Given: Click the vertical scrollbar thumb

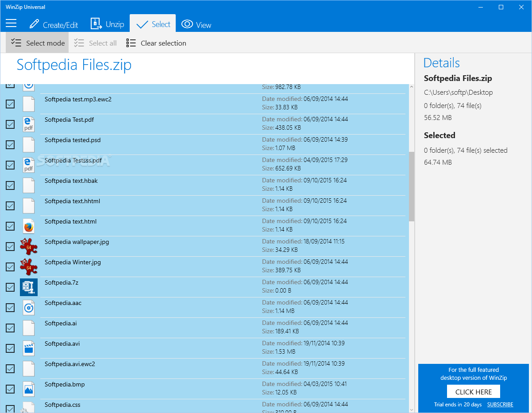Looking at the screenshot, I should coord(412,186).
